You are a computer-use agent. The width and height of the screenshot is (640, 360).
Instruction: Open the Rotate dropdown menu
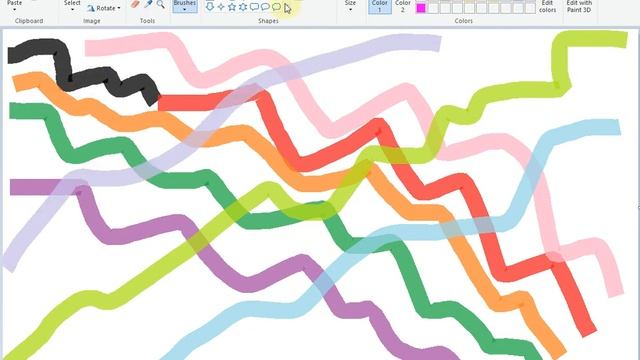pos(104,8)
